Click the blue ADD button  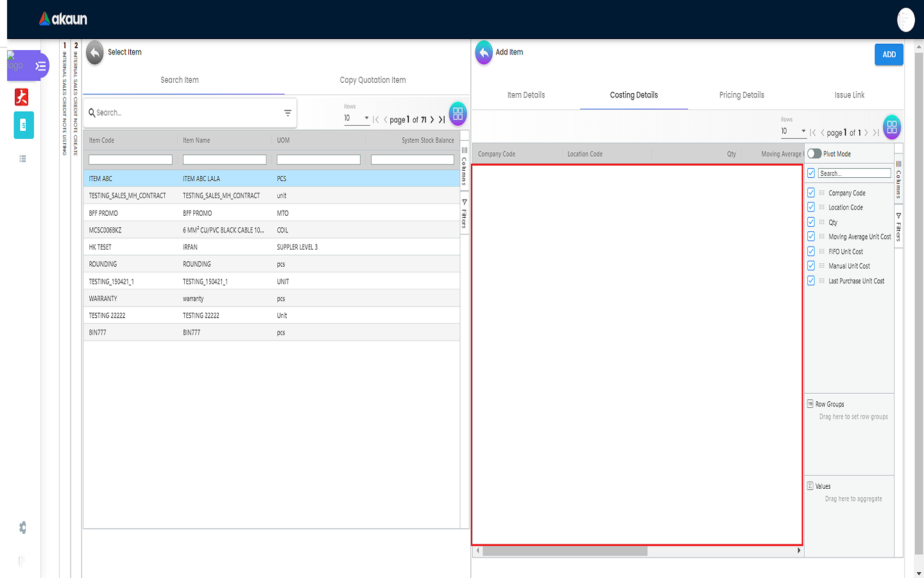(889, 55)
